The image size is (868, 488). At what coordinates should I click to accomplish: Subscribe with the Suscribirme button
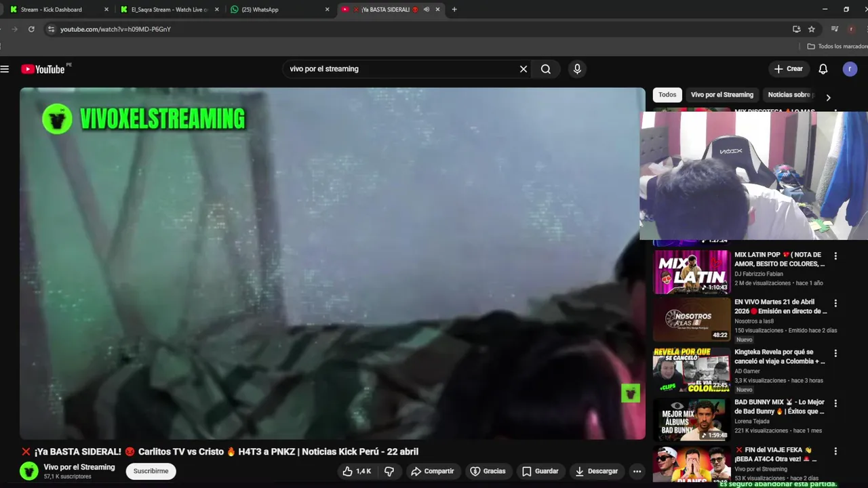click(x=151, y=471)
